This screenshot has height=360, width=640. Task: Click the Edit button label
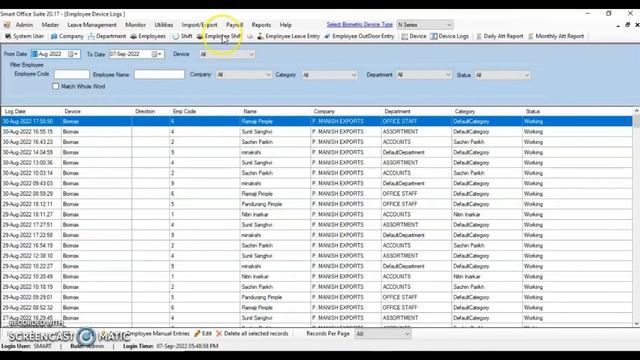[x=207, y=333]
